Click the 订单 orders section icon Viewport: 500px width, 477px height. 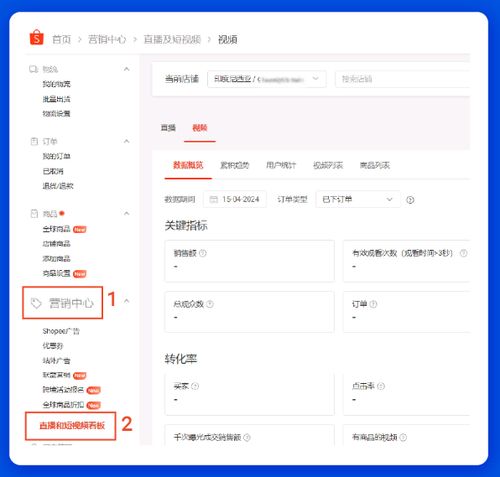pyautogui.click(x=34, y=141)
